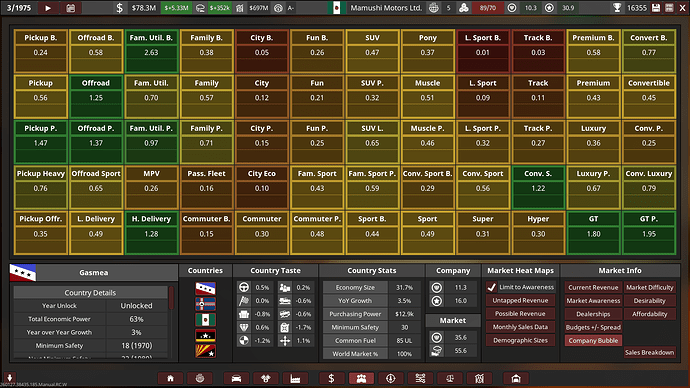Open the round badge icon beside home
Viewport: 690px width, 388px height.
[x=200, y=378]
